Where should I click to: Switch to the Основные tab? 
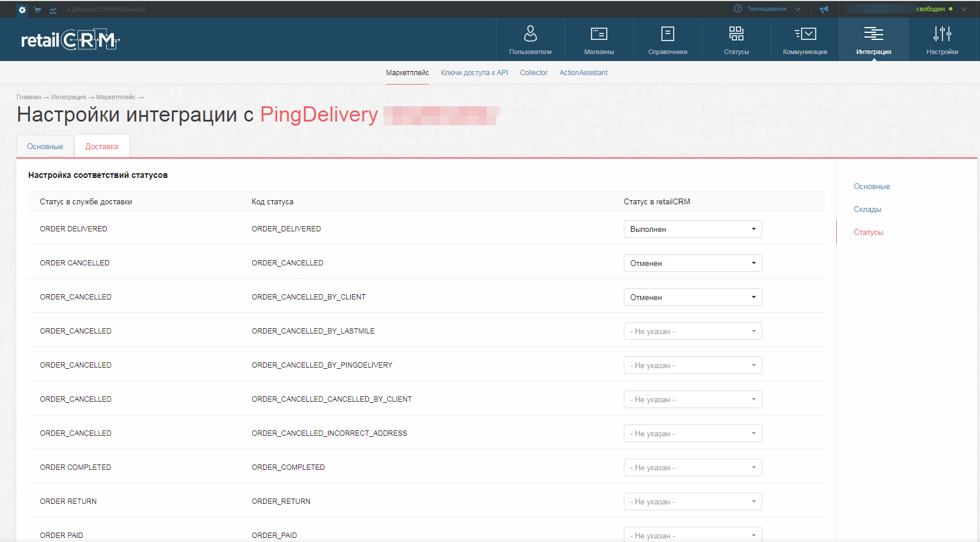click(45, 147)
